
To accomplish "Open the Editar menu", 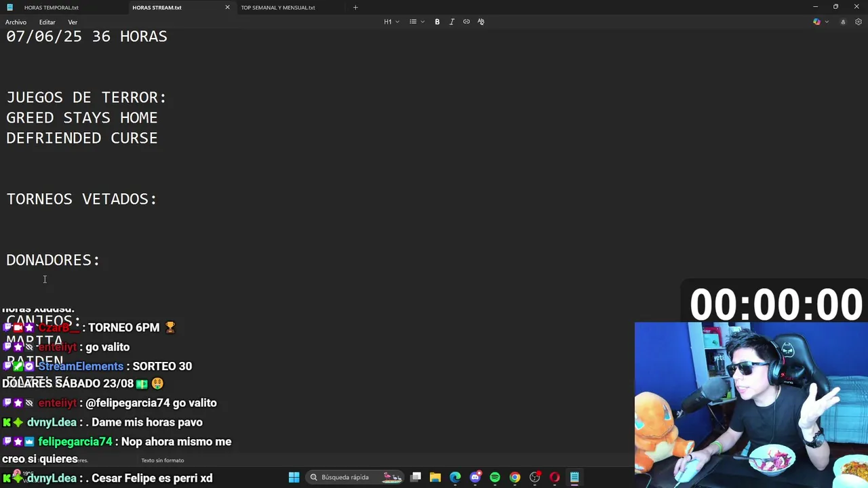I will 47,22.
